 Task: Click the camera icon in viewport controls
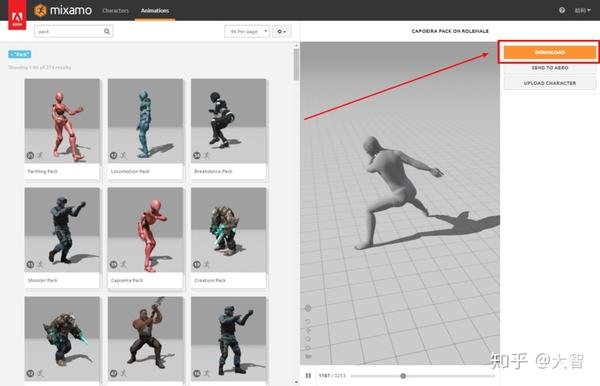pyautogui.click(x=308, y=356)
